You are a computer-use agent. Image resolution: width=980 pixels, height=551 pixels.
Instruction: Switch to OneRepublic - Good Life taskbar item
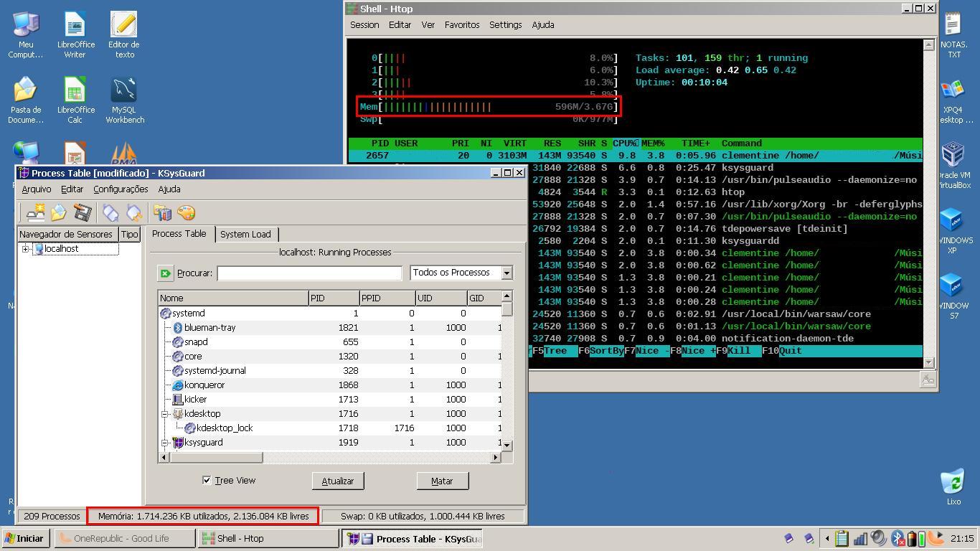point(125,539)
